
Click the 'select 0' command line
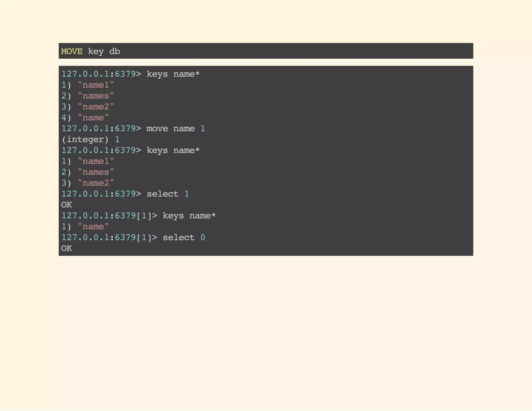[184, 237]
